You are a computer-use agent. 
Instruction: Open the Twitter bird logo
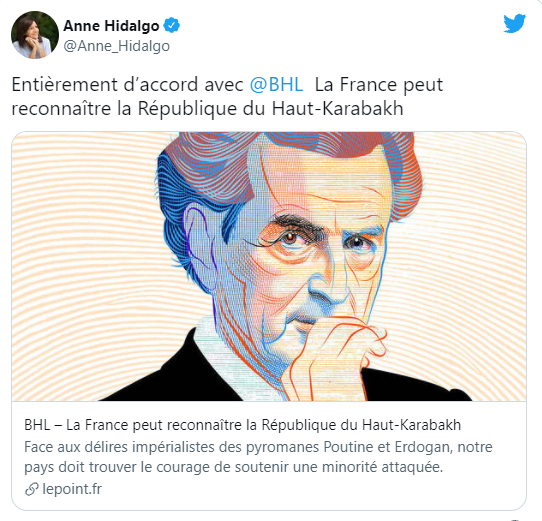point(515,23)
